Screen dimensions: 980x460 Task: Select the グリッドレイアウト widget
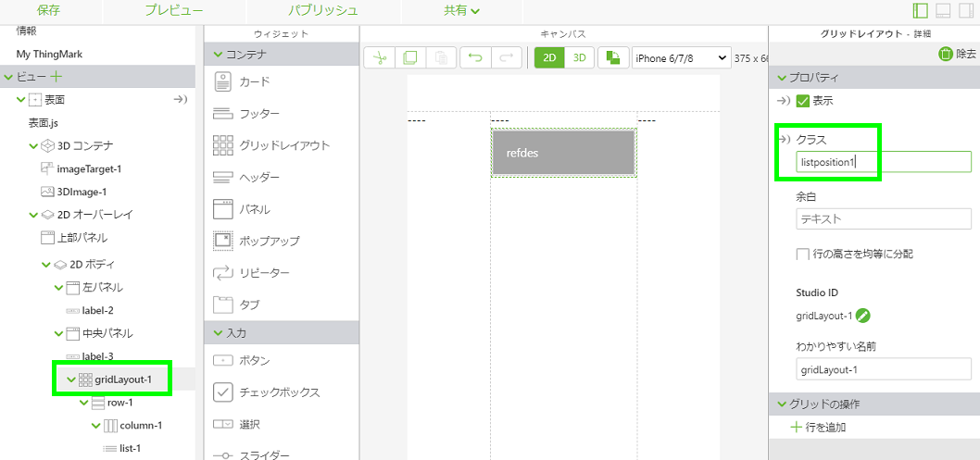tap(271, 145)
